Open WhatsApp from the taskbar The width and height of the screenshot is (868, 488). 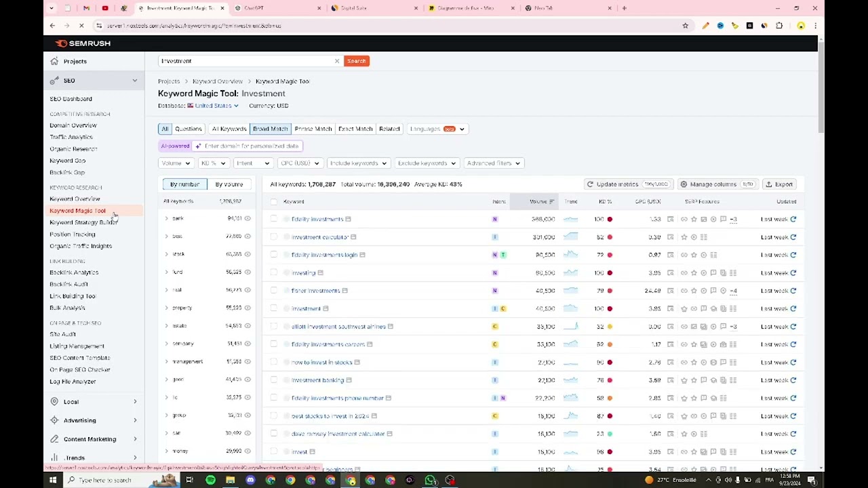[430, 480]
